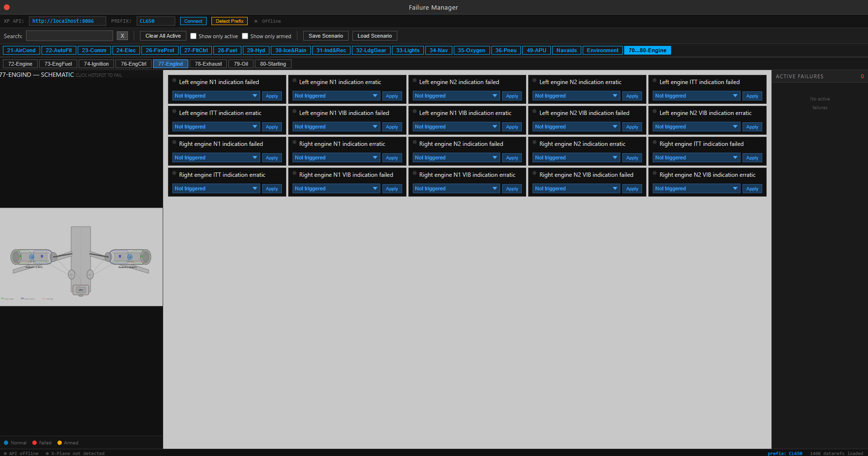Open the 79-Oil sub-tab
The image size is (868, 456).
coord(241,64)
